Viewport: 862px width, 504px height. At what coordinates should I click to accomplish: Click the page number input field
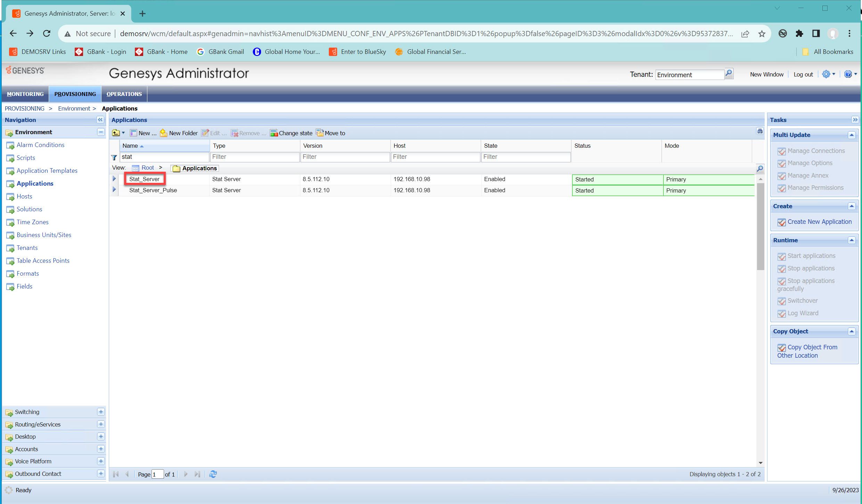157,474
